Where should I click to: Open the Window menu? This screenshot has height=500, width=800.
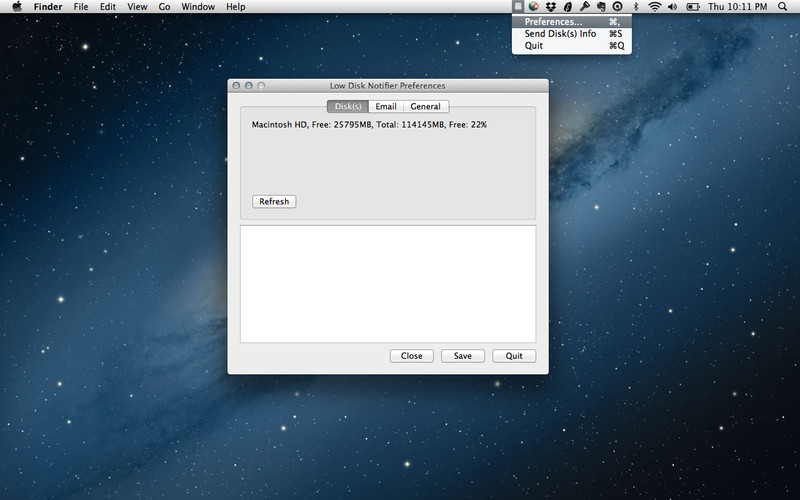pyautogui.click(x=198, y=7)
